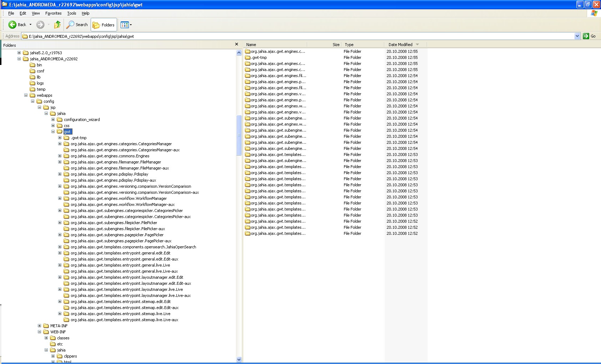Viewport: 601px width, 364px height.
Task: Select the first org.jahia.ajax.gwt.engines.c… row
Action: coord(275,51)
